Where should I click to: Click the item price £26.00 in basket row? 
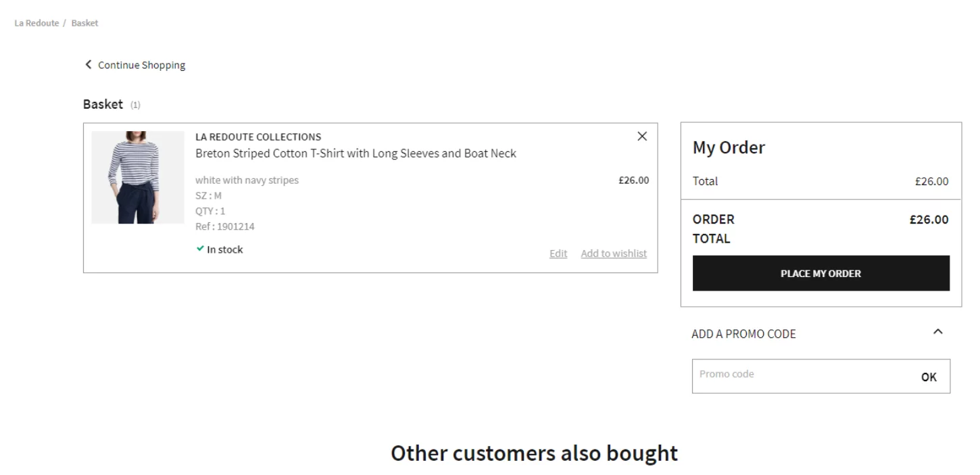633,180
